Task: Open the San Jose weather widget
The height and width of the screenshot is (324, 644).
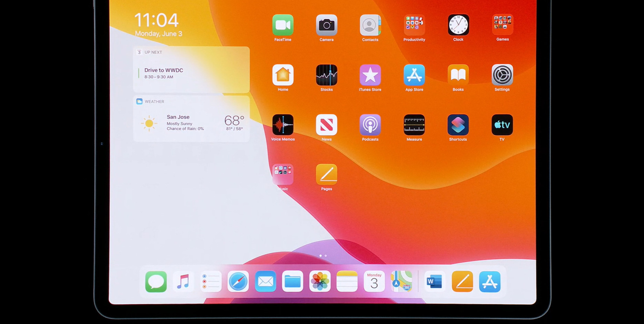Action: tap(191, 119)
